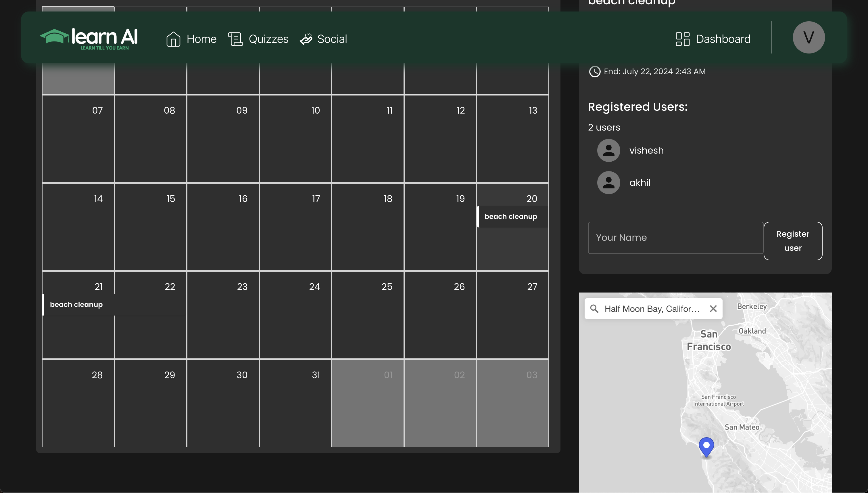The image size is (868, 493).
Task: Clear the Half Moon Bay search
Action: pos(713,308)
